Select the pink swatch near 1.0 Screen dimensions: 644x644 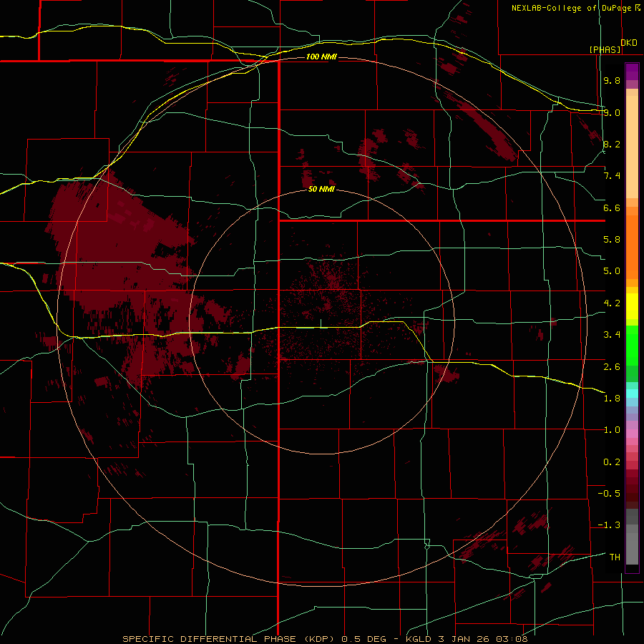click(632, 434)
